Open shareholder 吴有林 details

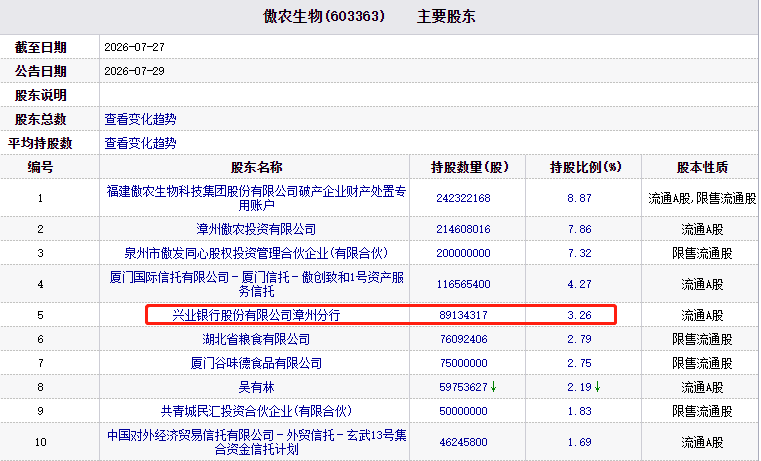point(256,387)
